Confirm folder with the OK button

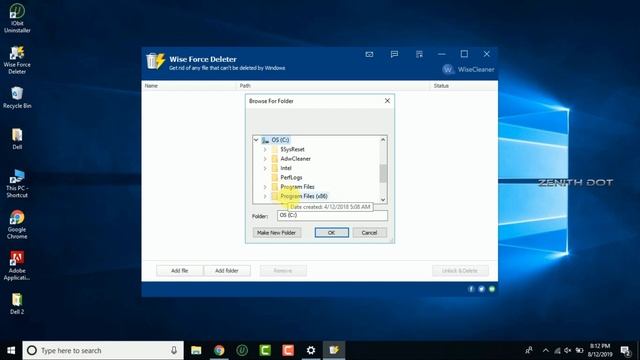[331, 233]
